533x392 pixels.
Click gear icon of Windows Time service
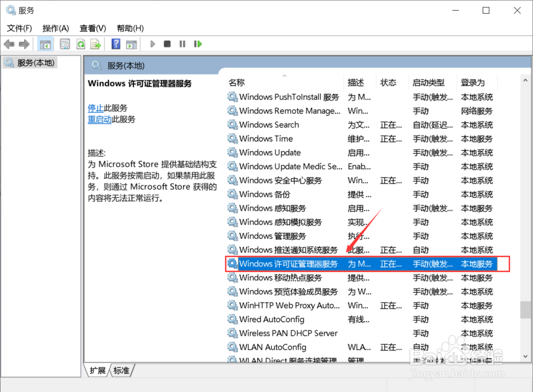pyautogui.click(x=232, y=138)
